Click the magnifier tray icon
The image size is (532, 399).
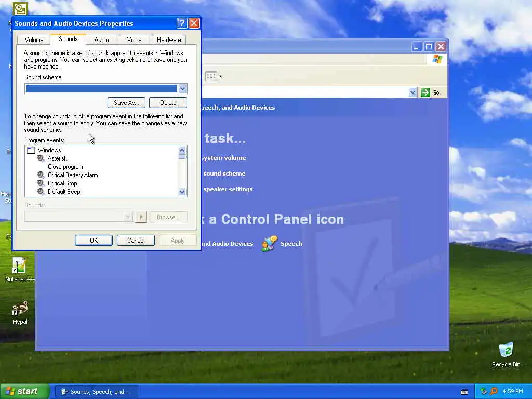click(494, 391)
